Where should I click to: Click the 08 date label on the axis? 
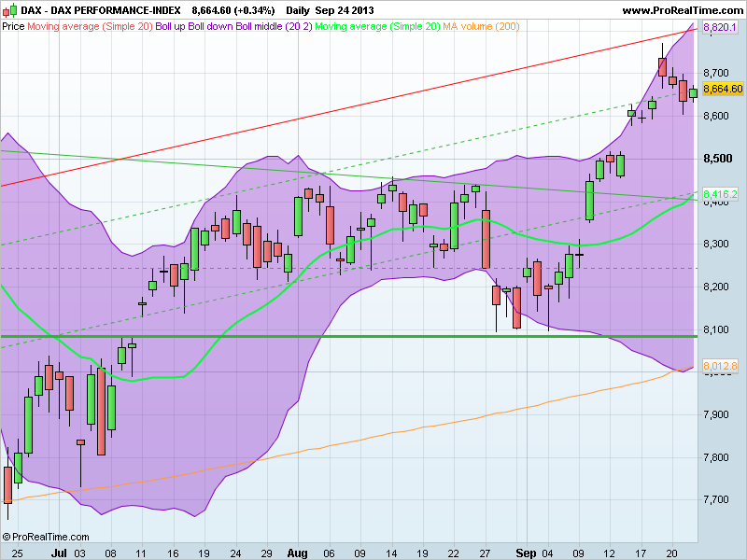click(x=110, y=553)
